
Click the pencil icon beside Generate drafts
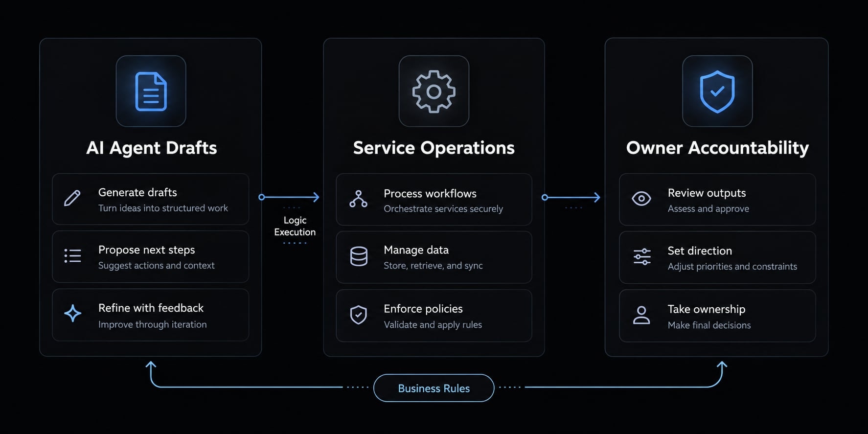click(x=72, y=198)
